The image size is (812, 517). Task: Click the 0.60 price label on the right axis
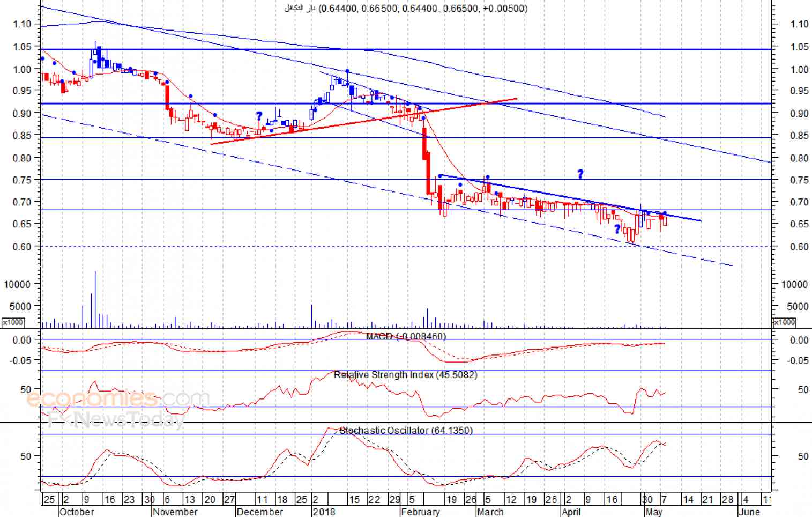(799, 247)
